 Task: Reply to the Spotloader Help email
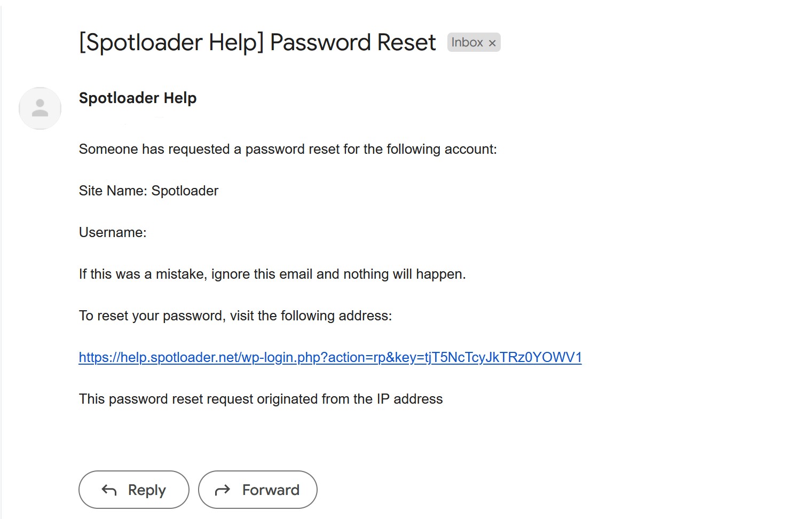[x=133, y=490]
